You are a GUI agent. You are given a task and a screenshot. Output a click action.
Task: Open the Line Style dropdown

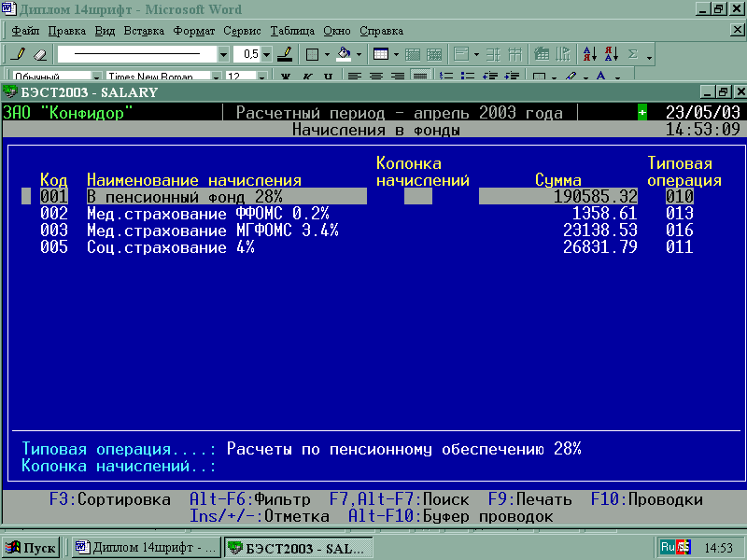coord(223,55)
